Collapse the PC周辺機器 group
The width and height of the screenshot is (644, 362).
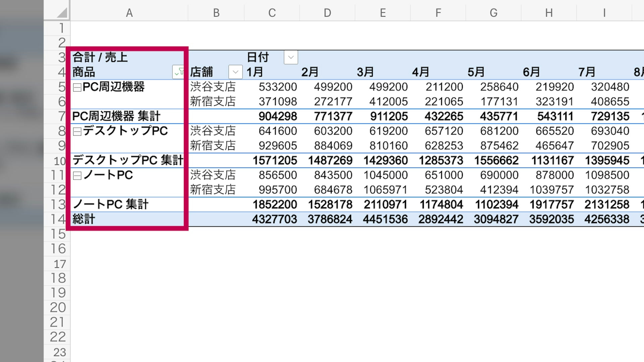coord(77,87)
